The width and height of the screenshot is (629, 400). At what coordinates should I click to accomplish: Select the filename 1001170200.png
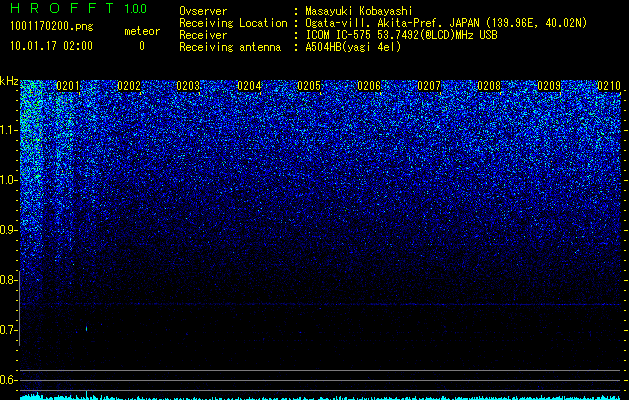point(52,27)
